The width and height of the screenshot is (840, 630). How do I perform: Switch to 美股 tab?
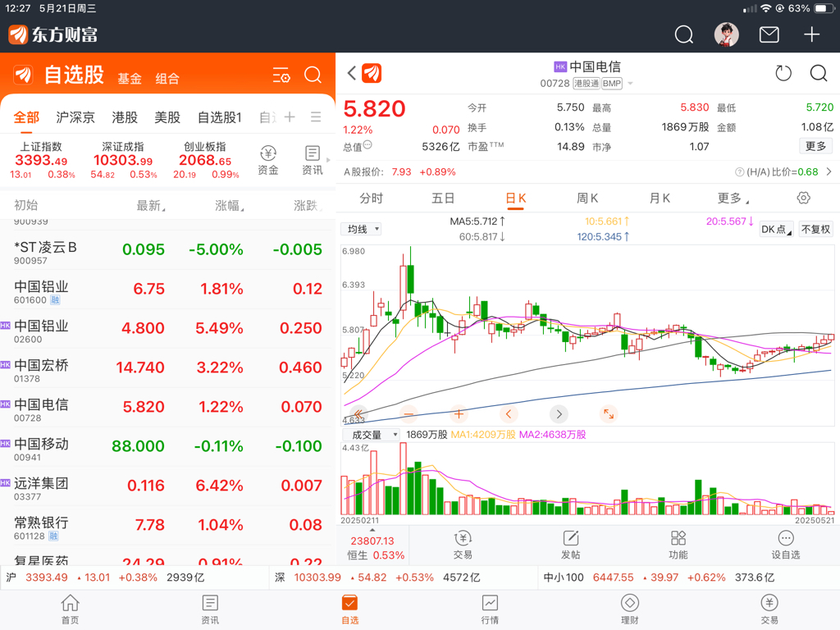click(167, 117)
